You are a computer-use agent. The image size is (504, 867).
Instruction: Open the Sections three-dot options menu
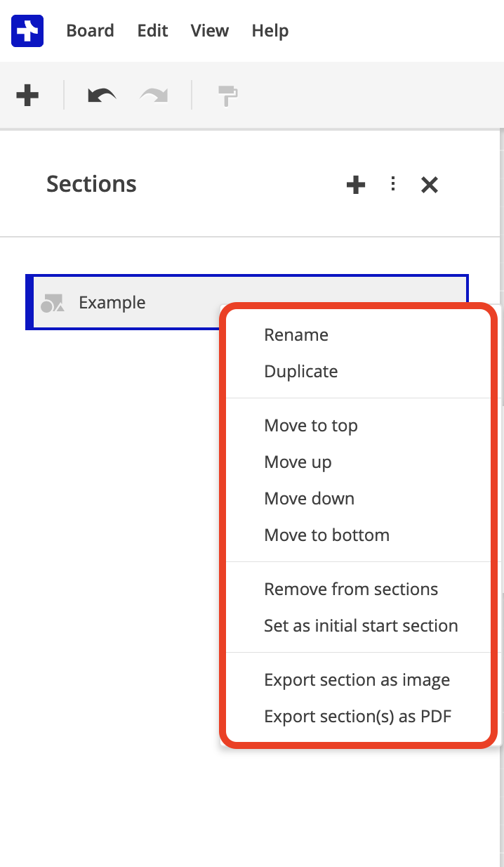click(x=393, y=184)
